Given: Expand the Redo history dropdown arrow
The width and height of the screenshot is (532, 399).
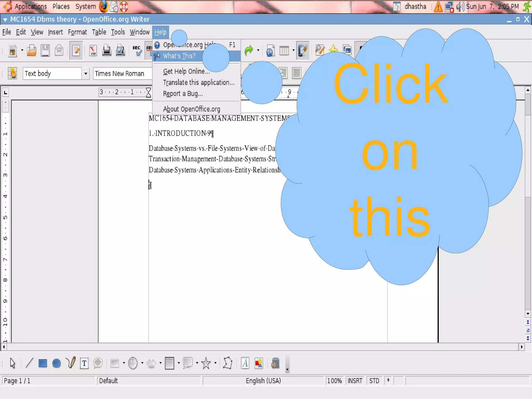Looking at the screenshot, I should (x=258, y=50).
